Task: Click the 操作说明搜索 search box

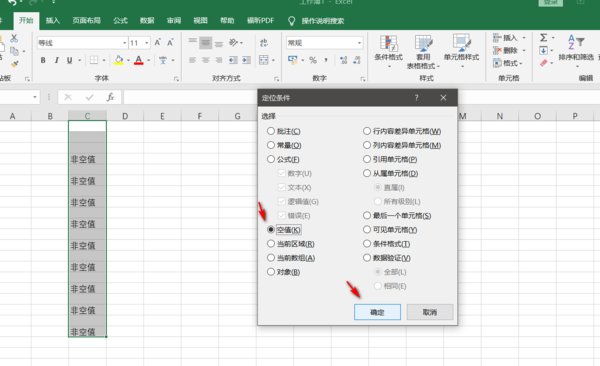Action: point(323,21)
